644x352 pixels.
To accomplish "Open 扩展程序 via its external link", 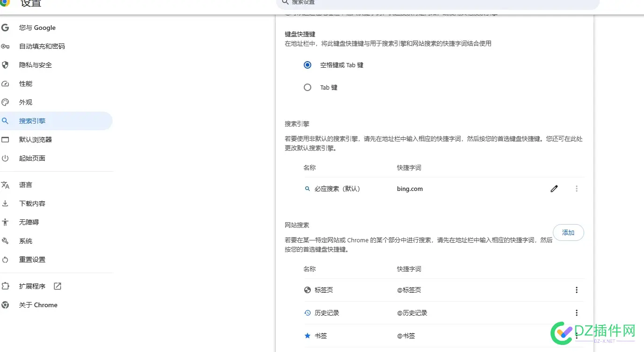I will tap(57, 286).
